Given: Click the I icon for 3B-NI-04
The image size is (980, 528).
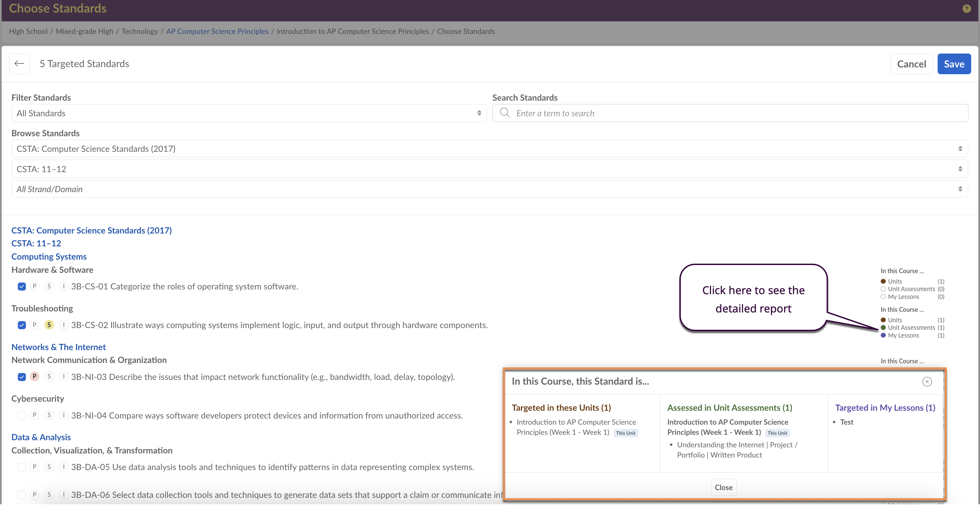Looking at the screenshot, I should [63, 415].
